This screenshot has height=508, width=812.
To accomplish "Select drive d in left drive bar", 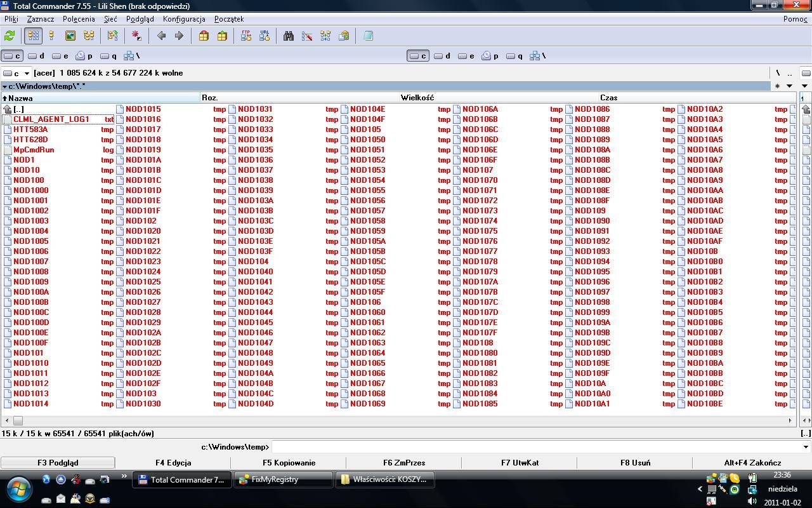I will coord(37,56).
